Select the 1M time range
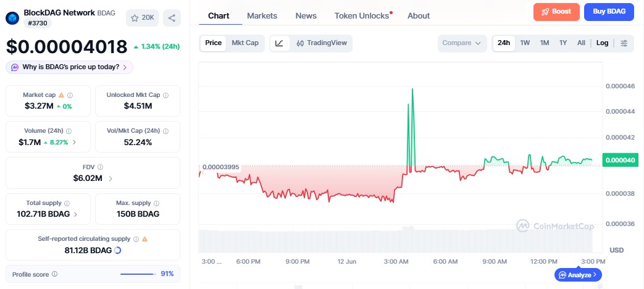The image size is (644, 289). [x=545, y=43]
